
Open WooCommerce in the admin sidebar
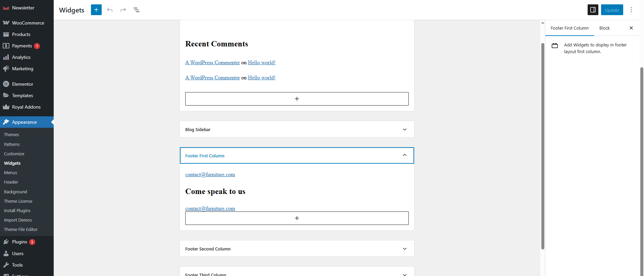click(x=28, y=23)
